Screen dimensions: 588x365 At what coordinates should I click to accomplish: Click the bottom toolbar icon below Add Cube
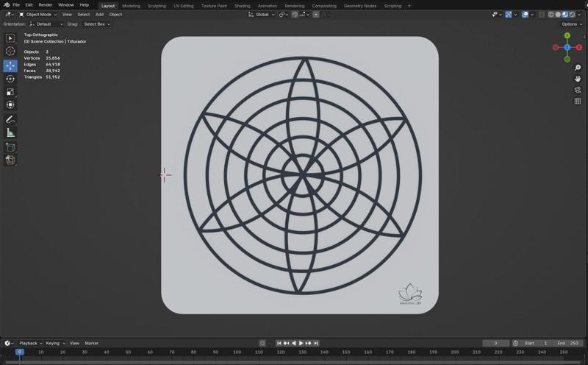(10, 160)
